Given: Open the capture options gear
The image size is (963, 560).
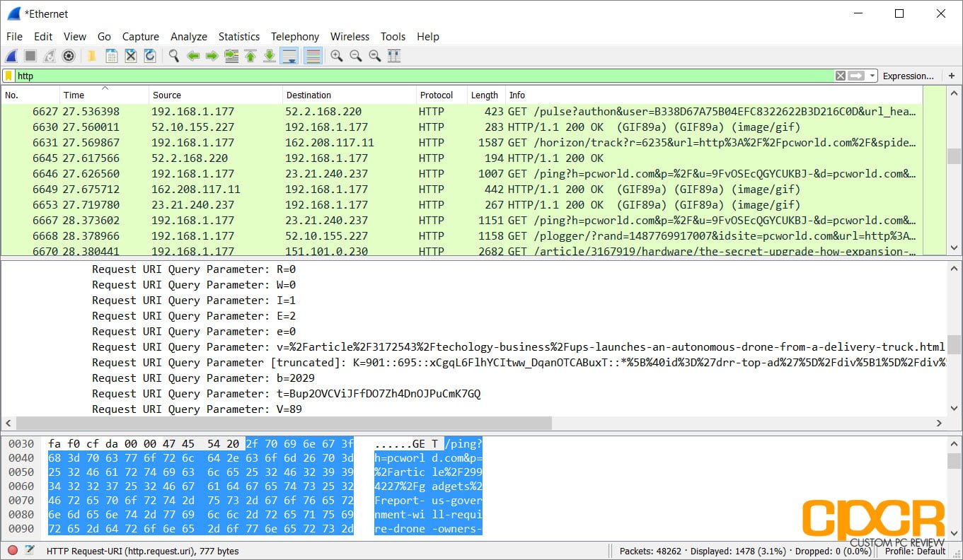Looking at the screenshot, I should tap(68, 55).
